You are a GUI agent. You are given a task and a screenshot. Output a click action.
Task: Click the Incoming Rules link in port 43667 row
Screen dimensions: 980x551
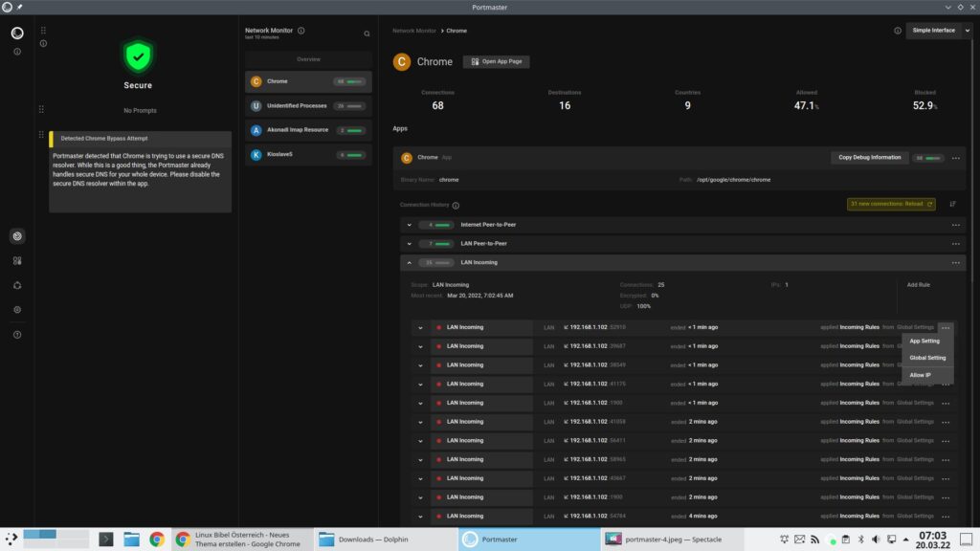(859, 478)
